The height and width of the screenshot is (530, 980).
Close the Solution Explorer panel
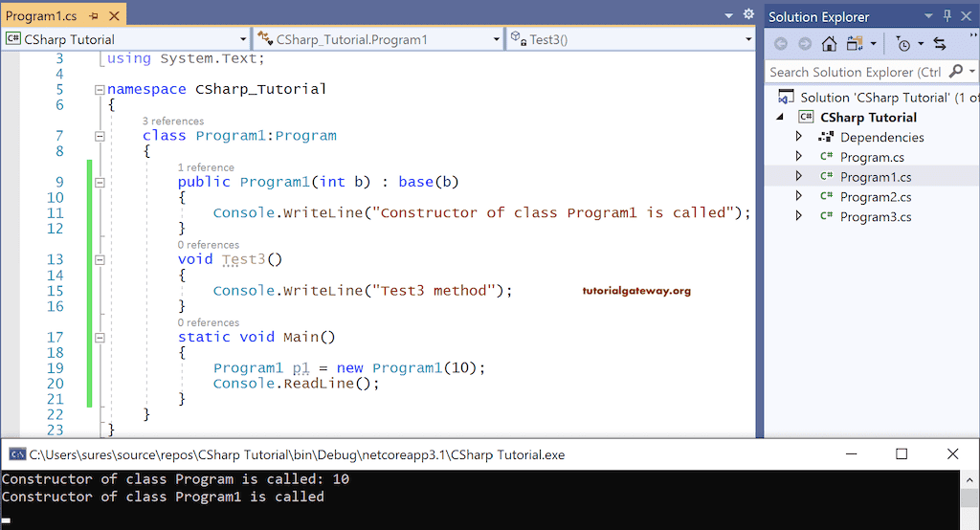[967, 15]
